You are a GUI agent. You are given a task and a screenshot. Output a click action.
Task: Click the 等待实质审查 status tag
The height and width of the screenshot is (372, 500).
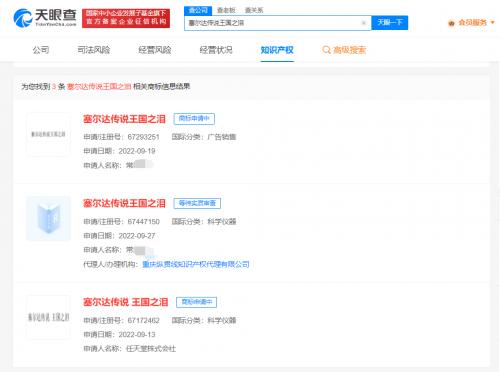[x=197, y=203]
